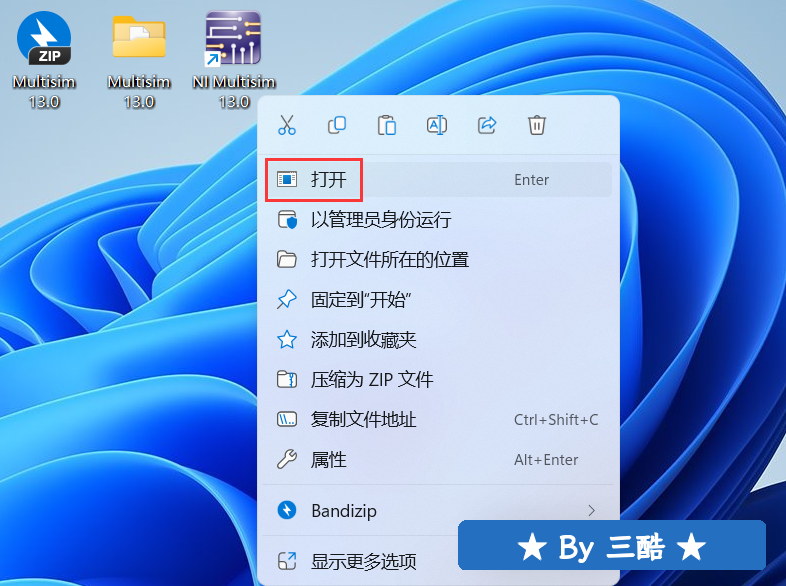
Task: Choose 复制文件地址 menu entry
Action: pos(438,420)
